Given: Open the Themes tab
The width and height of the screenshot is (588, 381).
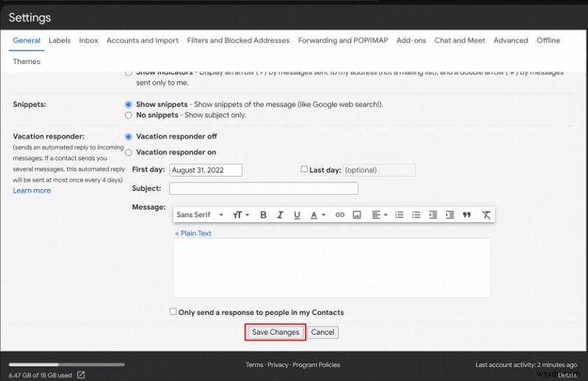Looking at the screenshot, I should pyautogui.click(x=26, y=62).
